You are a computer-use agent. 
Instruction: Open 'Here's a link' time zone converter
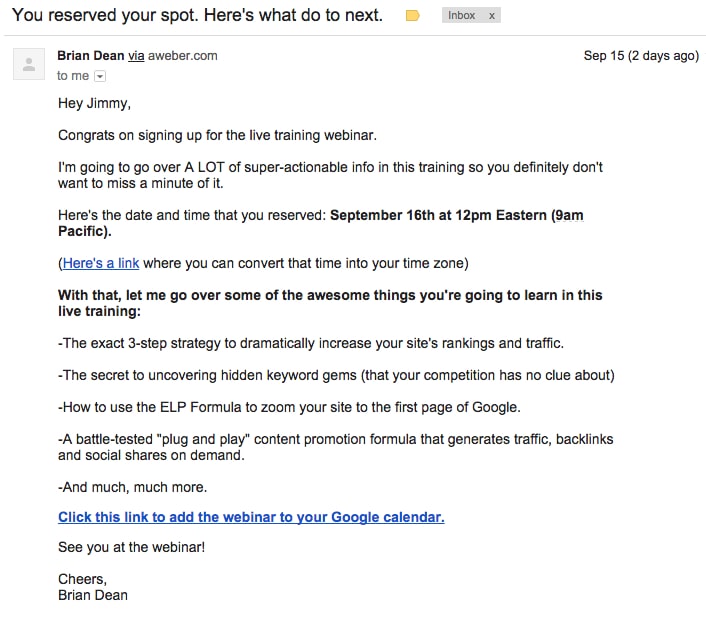[x=101, y=263]
